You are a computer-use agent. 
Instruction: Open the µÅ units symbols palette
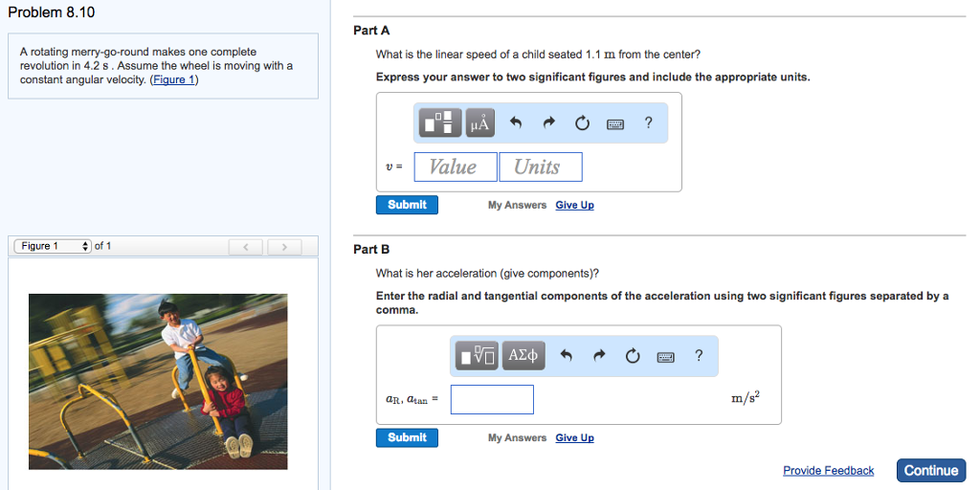(479, 122)
